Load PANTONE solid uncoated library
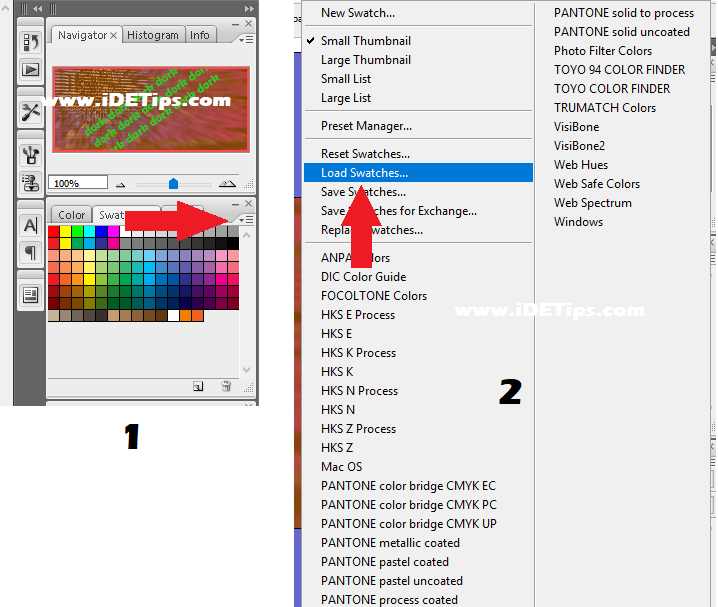 tap(622, 32)
